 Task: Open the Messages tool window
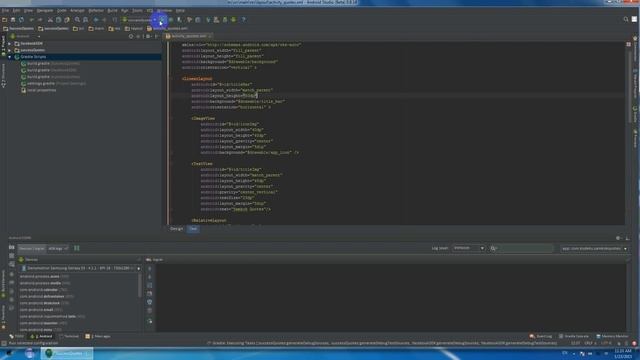(98, 337)
